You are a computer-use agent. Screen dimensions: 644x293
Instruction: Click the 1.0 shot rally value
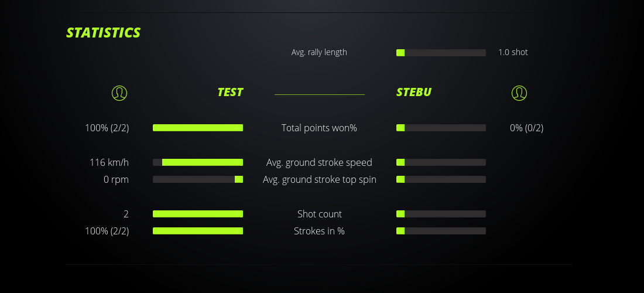click(513, 52)
